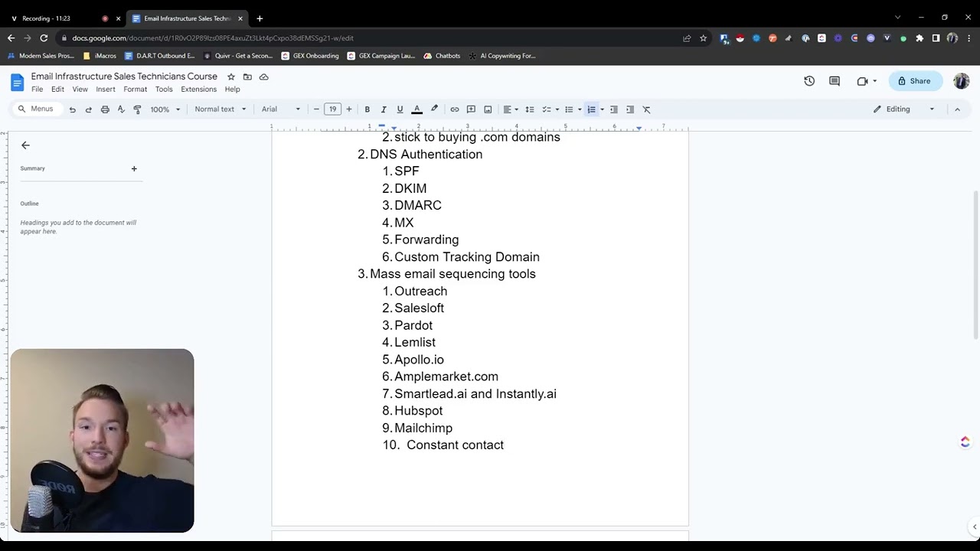Hide the menus with the collapse chevron

tap(957, 109)
